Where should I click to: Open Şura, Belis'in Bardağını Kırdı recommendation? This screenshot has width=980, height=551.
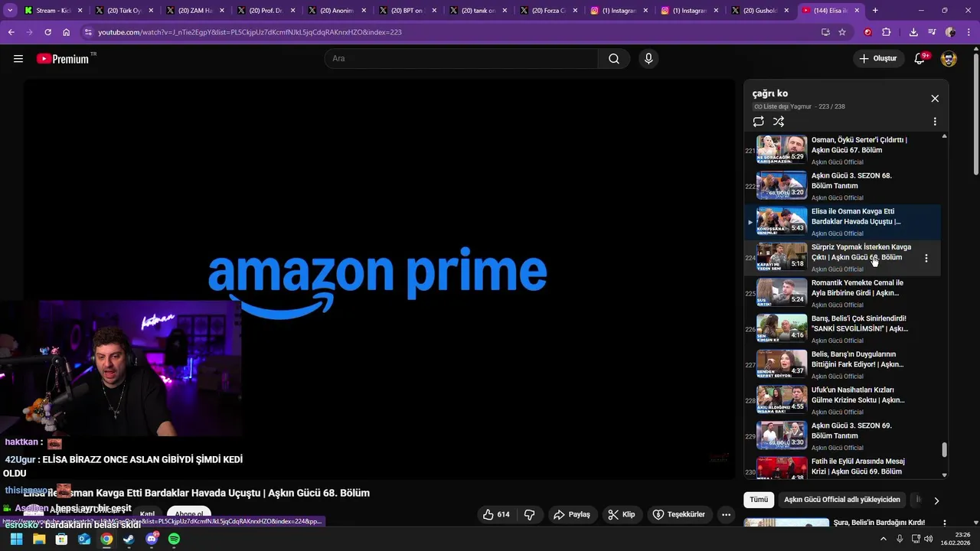(879, 523)
